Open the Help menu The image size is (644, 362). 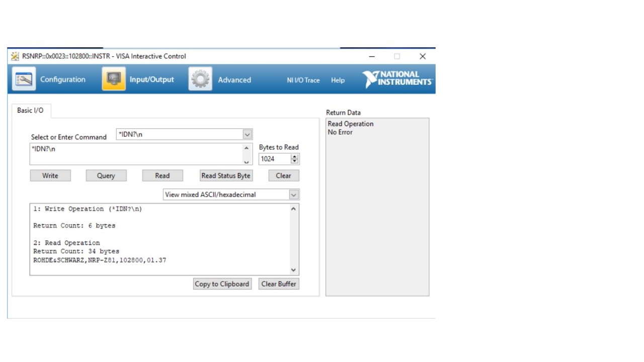tap(338, 80)
